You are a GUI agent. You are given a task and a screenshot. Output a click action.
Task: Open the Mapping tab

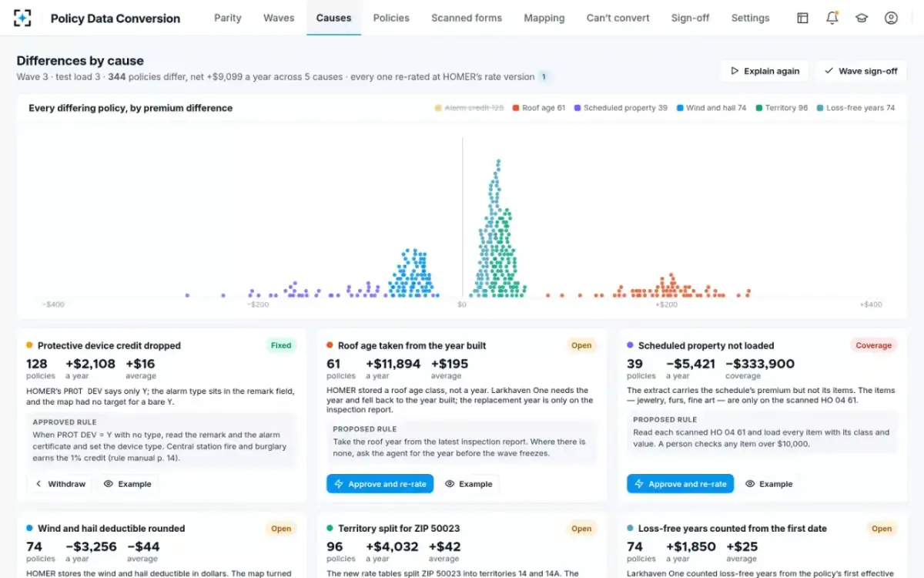pos(544,18)
